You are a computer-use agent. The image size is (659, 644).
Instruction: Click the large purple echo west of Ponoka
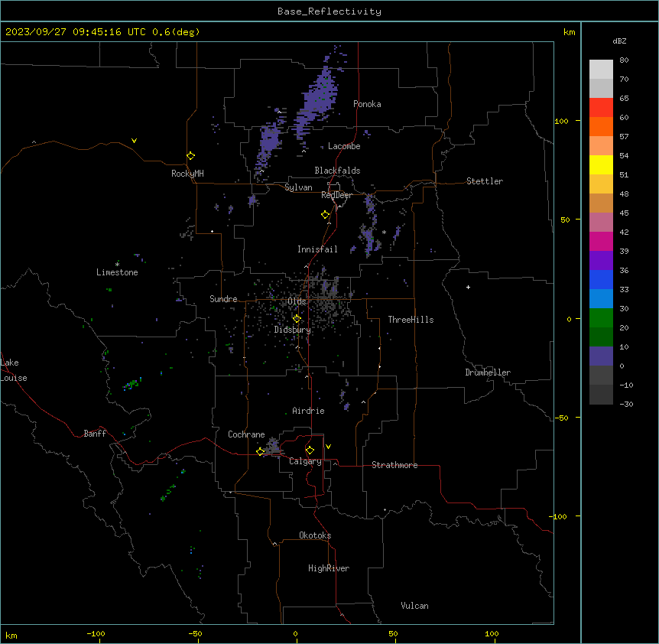320,98
